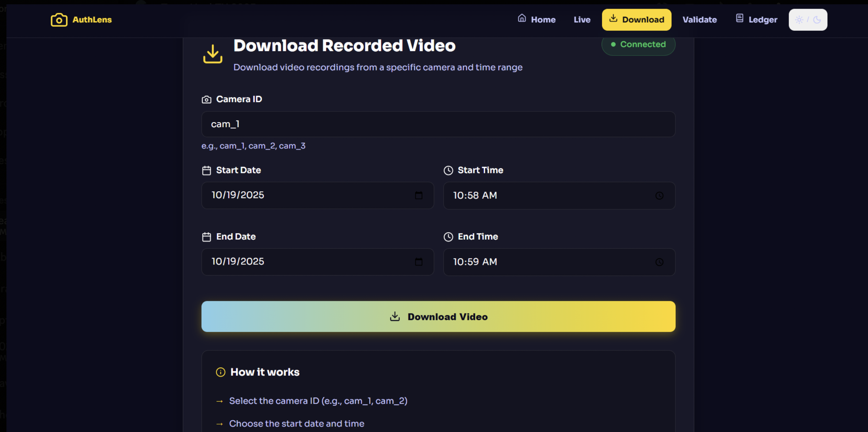
Task: Click the AuthLens camera logo icon
Action: click(x=59, y=20)
